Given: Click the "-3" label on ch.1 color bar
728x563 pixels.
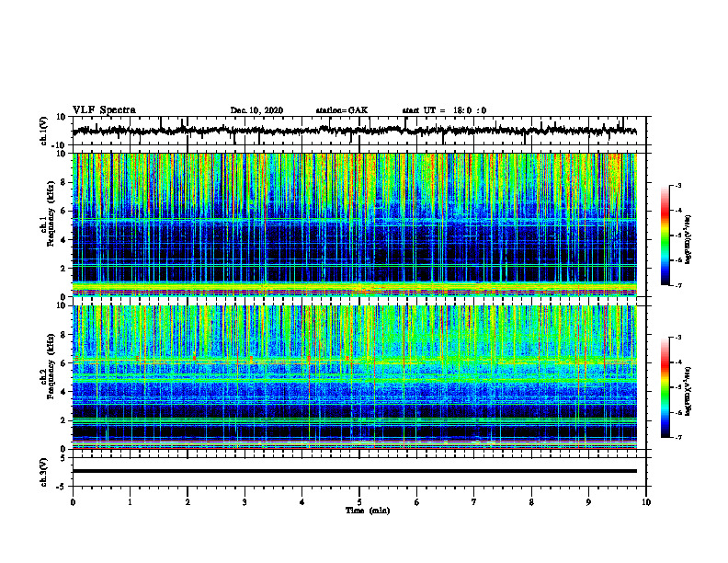Looking at the screenshot, I should tap(677, 185).
